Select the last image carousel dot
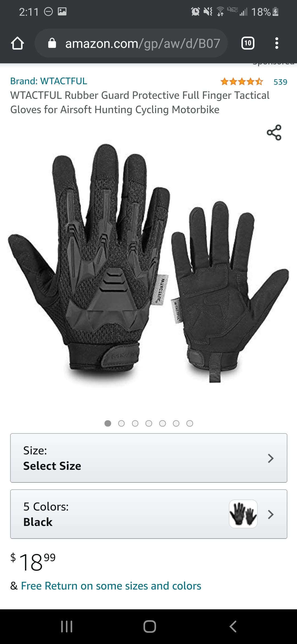 tap(190, 423)
